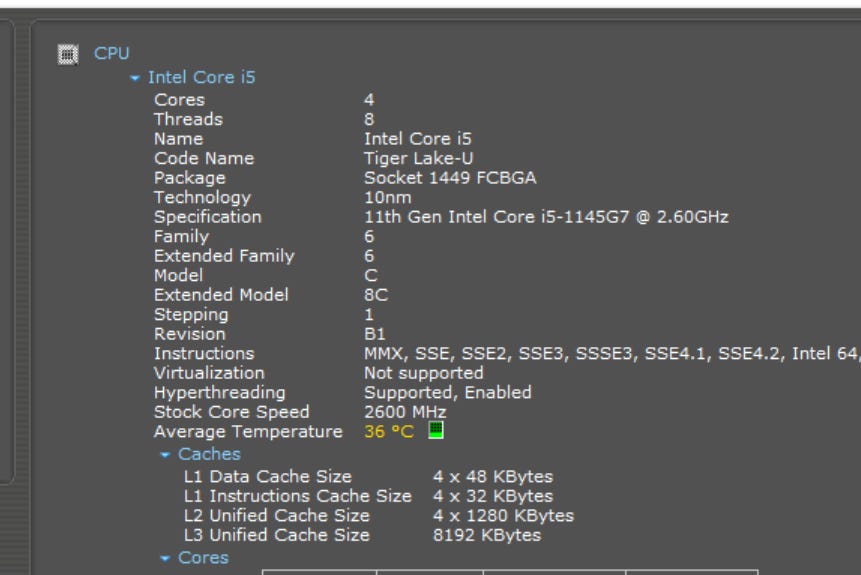Collapse the Caches section
This screenshot has height=575, width=861.
165,455
